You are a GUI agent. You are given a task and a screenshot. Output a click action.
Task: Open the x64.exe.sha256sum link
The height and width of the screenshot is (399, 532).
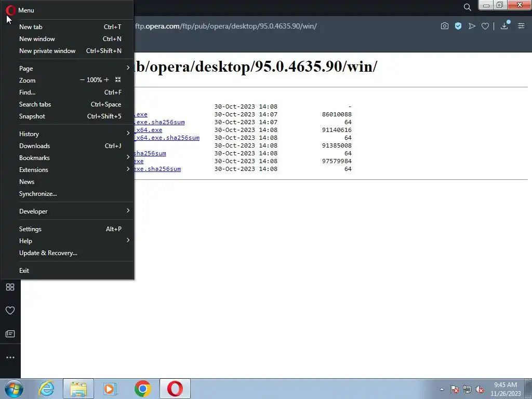pyautogui.click(x=167, y=138)
